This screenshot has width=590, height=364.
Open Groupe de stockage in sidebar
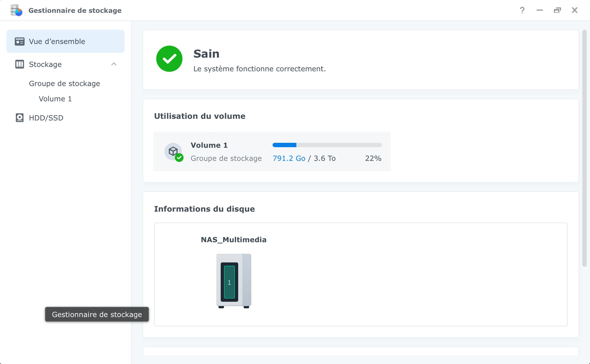point(64,84)
